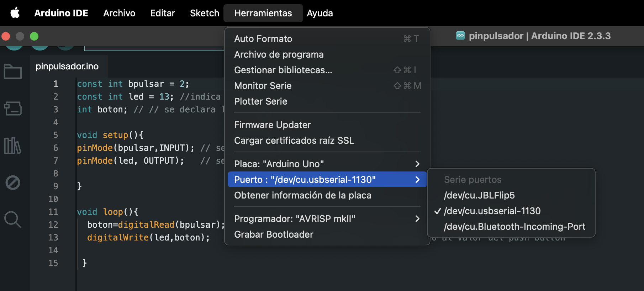Click the Debug icon in sidebar

click(13, 182)
